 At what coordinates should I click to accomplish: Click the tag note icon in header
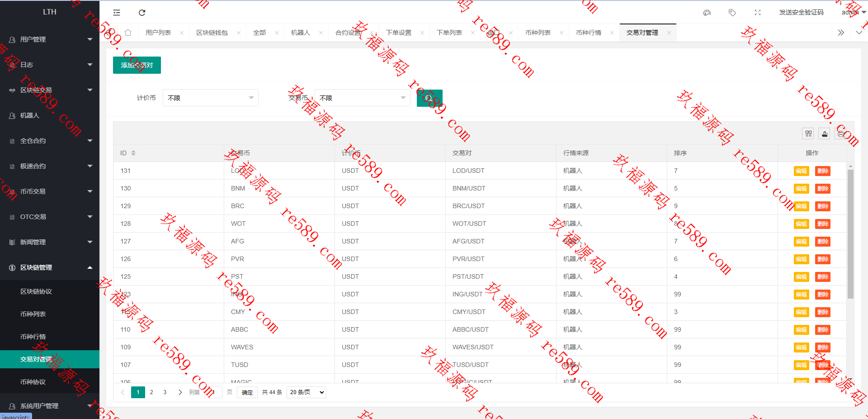(x=732, y=13)
